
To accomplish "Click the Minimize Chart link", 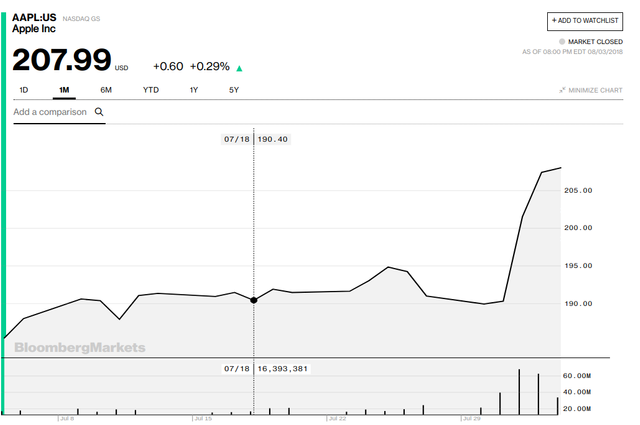I will pyautogui.click(x=591, y=90).
